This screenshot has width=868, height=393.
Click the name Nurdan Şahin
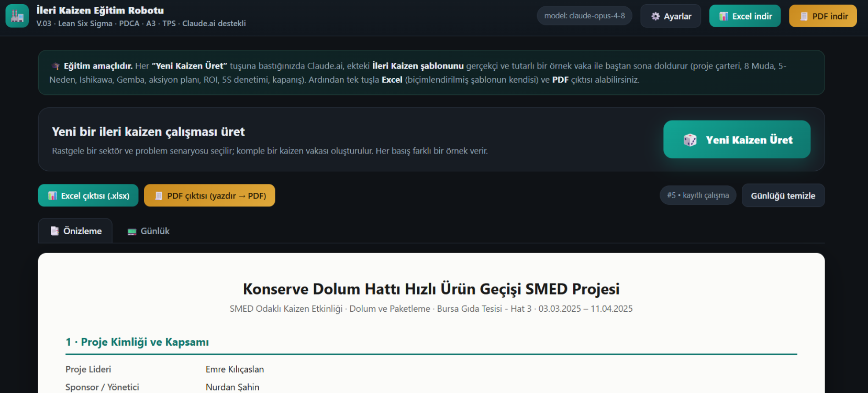pos(232,387)
